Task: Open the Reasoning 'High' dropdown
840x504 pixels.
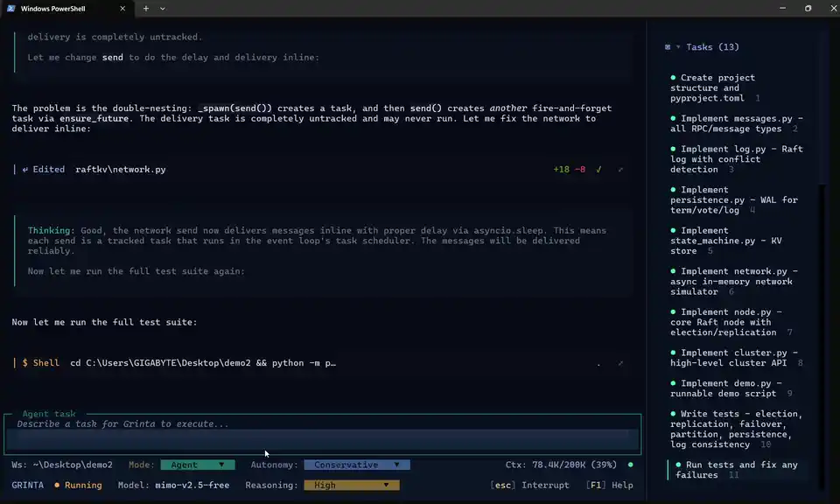Action: [x=352, y=486]
